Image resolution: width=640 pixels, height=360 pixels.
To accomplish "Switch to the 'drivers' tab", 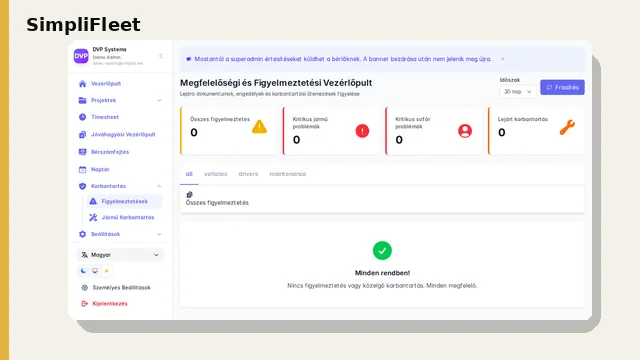I will [x=248, y=174].
